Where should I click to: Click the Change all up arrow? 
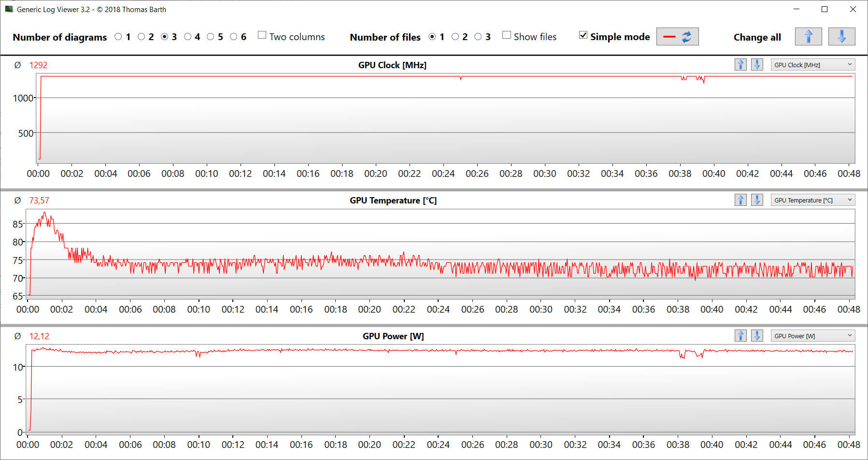[x=808, y=37]
